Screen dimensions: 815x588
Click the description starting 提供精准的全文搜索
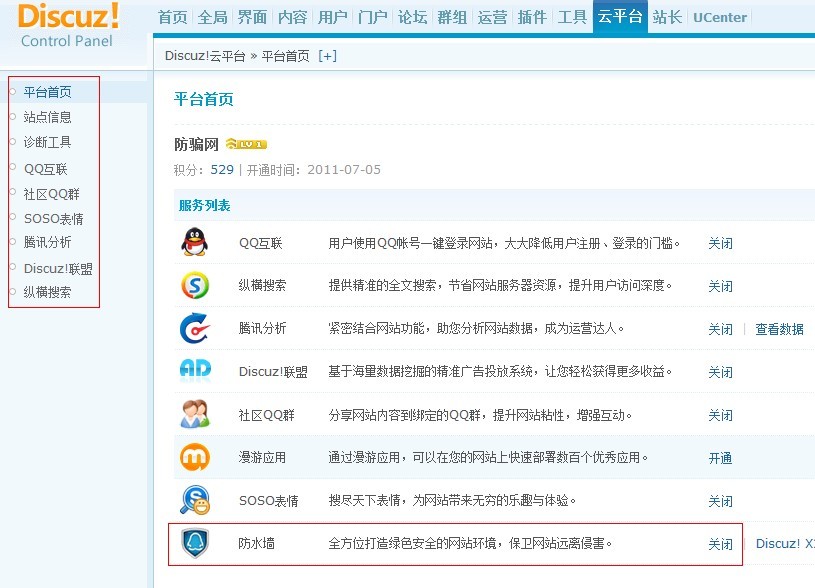pos(501,285)
